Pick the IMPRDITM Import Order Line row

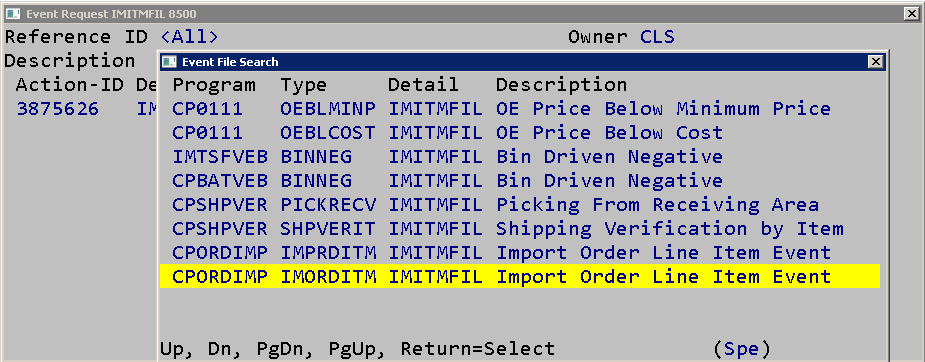pos(520,252)
